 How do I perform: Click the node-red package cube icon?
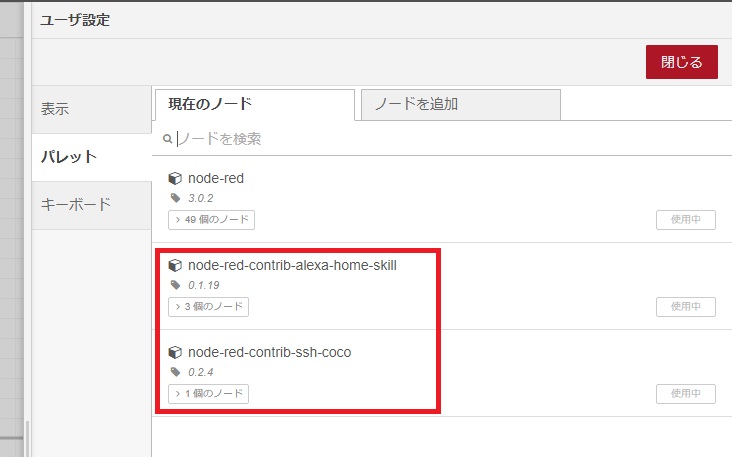[175, 178]
